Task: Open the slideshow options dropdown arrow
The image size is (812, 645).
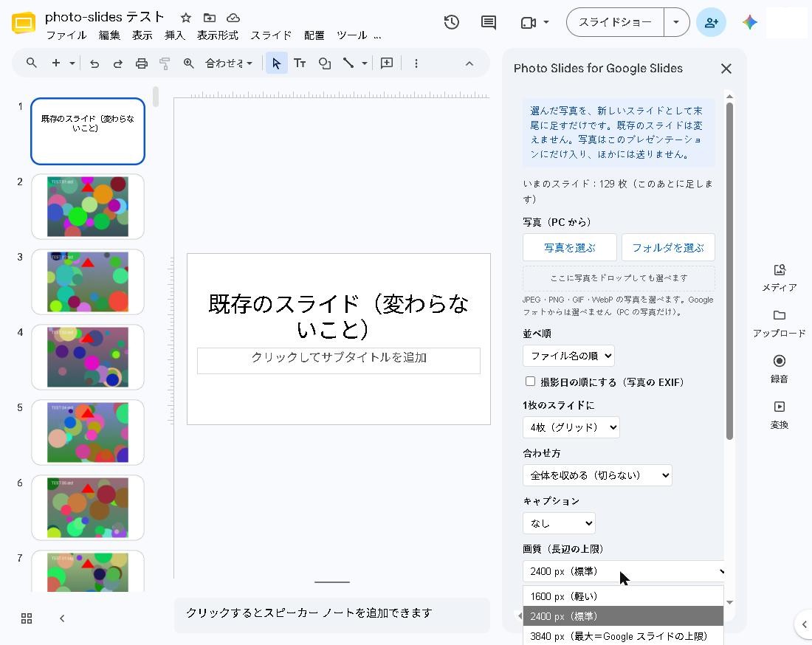Action: pos(675,22)
